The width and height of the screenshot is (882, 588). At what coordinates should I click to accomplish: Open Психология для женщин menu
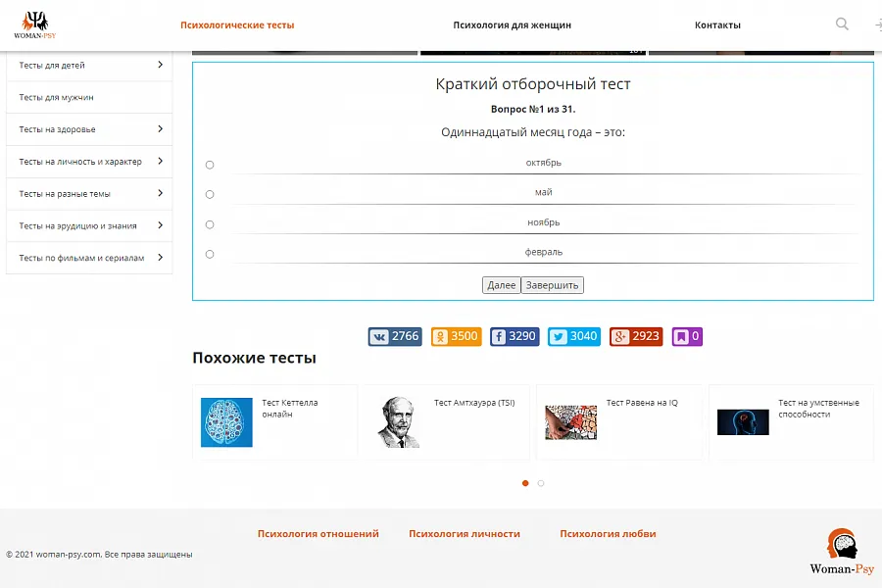tap(512, 24)
